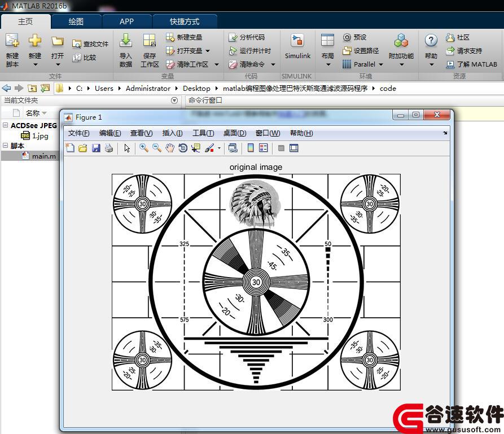Open the 清除工作区 dropdown arrow

217,64
